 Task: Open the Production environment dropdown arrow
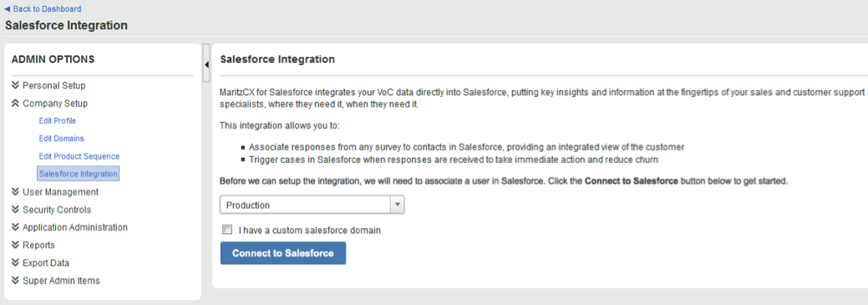(398, 205)
